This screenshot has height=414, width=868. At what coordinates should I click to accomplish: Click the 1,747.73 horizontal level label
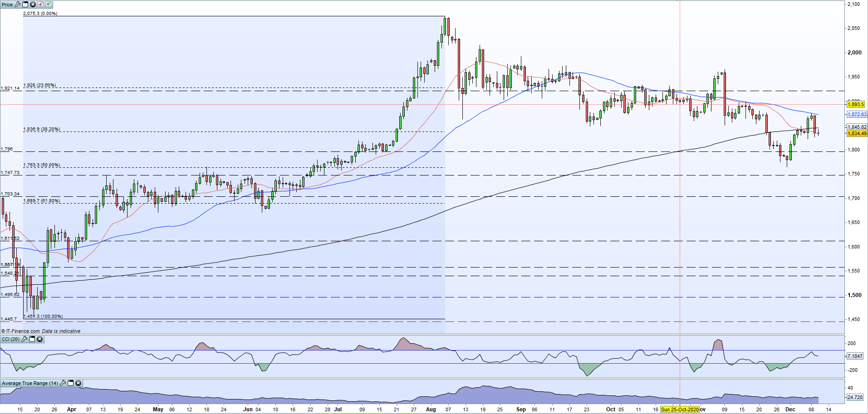click(10, 173)
